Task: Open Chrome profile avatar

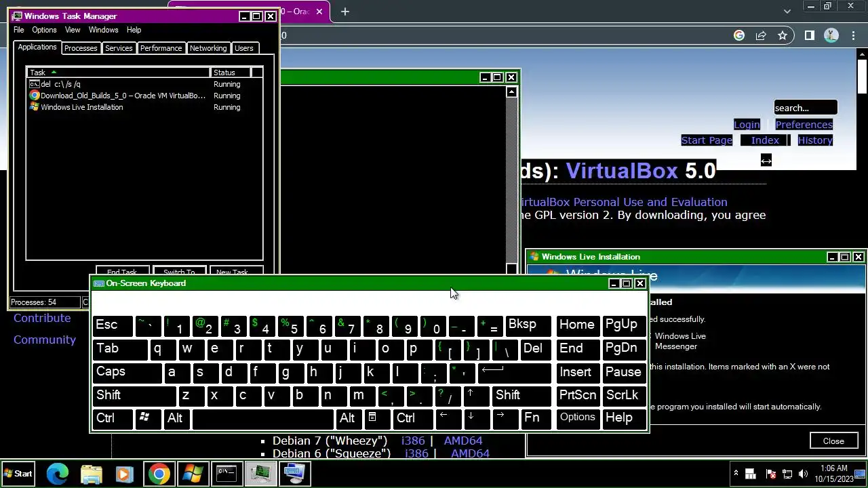Action: pos(831,35)
